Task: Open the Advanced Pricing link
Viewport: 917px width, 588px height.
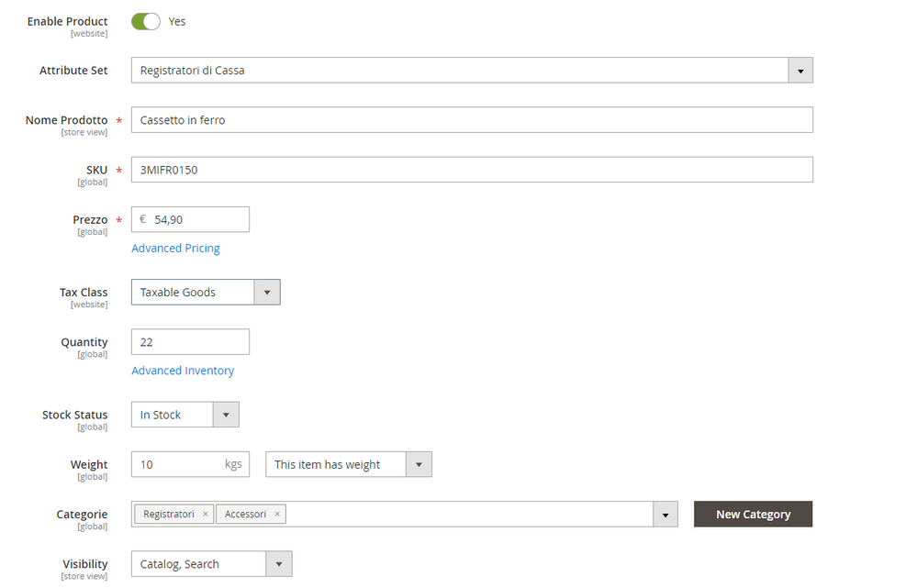Action: click(175, 249)
